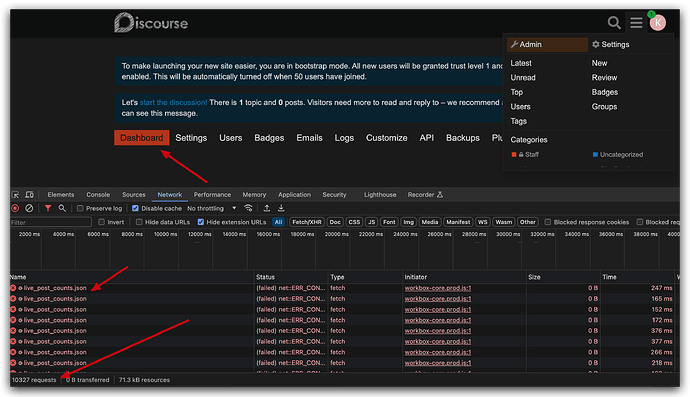Select the Other filter

[x=528, y=222]
